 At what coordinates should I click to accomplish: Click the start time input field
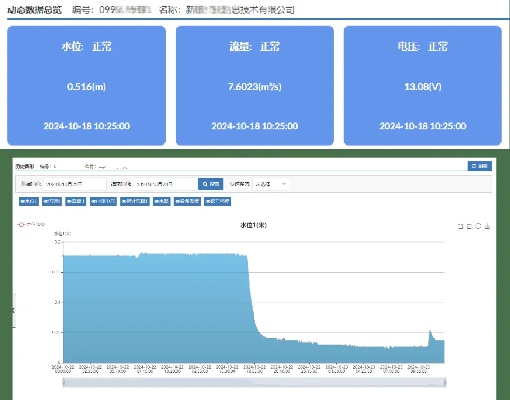pos(74,184)
